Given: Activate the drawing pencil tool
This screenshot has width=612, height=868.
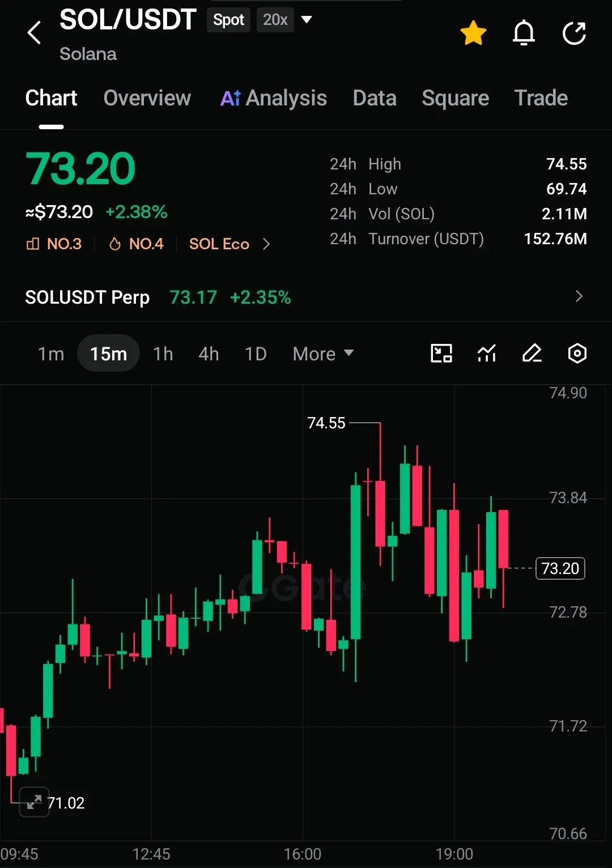Looking at the screenshot, I should tap(532, 353).
